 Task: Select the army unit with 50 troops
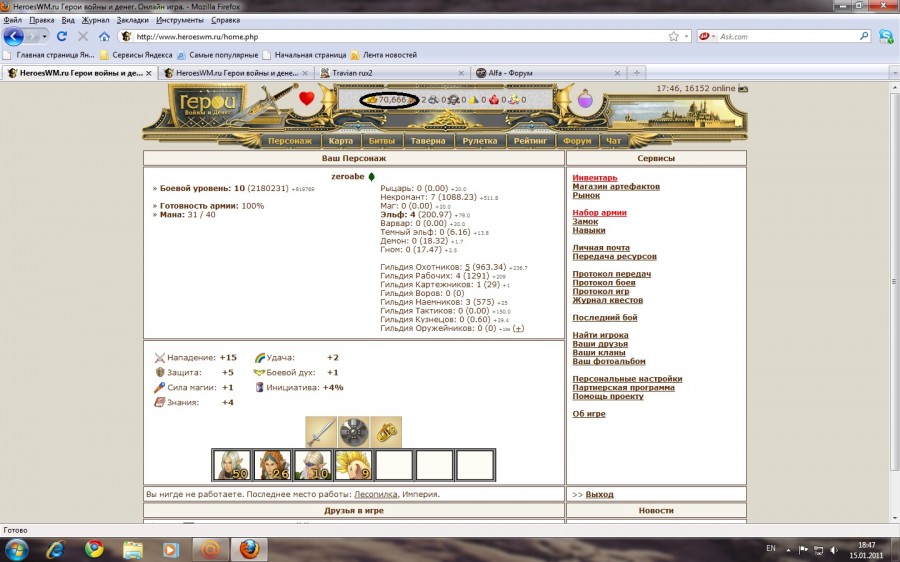[232, 465]
